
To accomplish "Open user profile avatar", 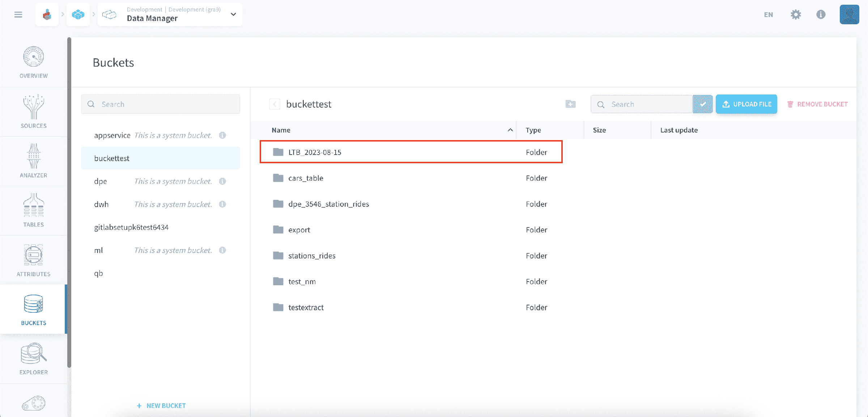I will coord(849,14).
